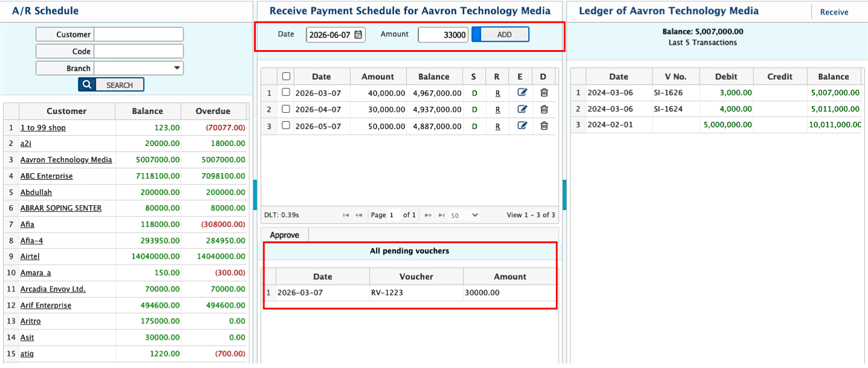
Task: Click into the Customer search field
Action: [x=139, y=34]
